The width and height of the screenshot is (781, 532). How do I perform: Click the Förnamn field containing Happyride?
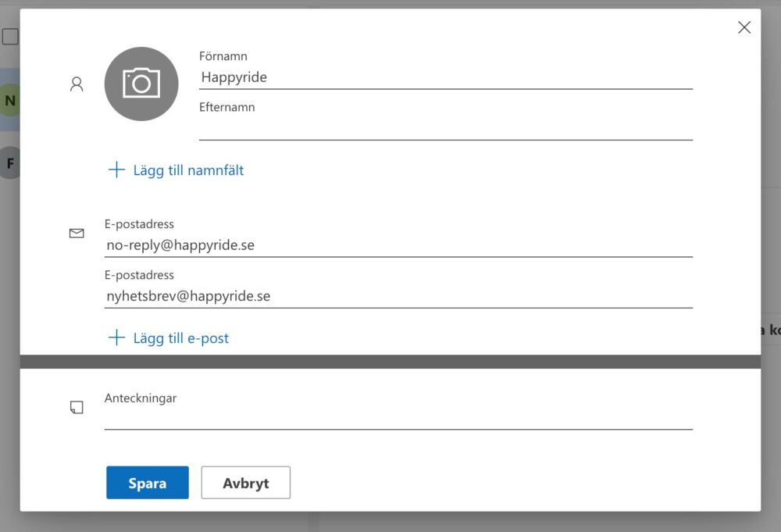[445, 77]
